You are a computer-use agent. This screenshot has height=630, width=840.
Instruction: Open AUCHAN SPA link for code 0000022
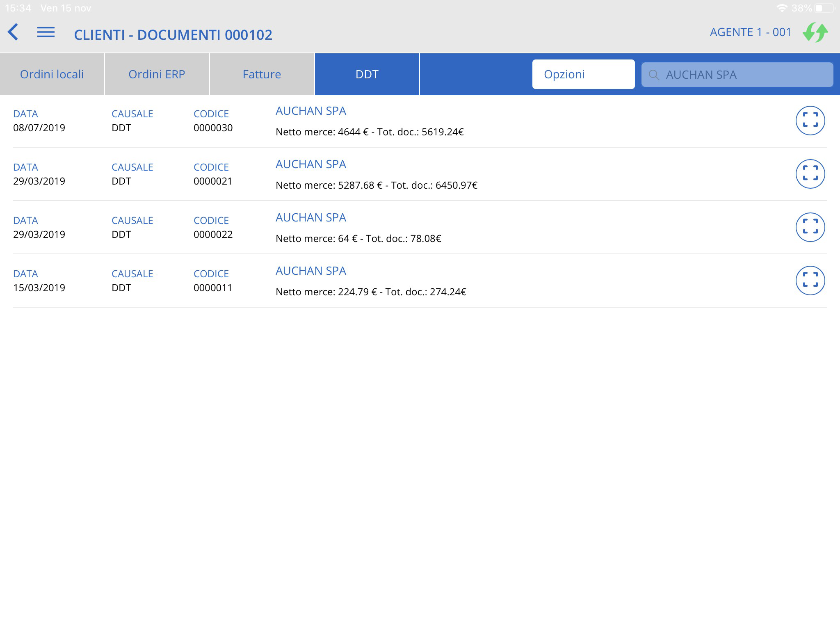tap(310, 217)
